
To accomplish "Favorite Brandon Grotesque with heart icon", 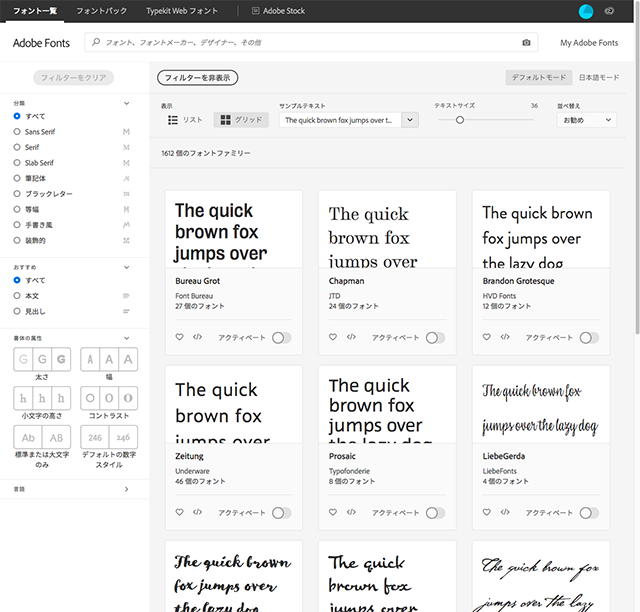I will [487, 337].
